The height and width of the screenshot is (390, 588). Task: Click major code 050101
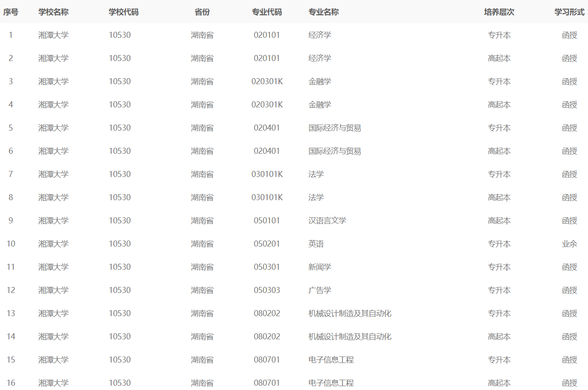pyautogui.click(x=267, y=221)
